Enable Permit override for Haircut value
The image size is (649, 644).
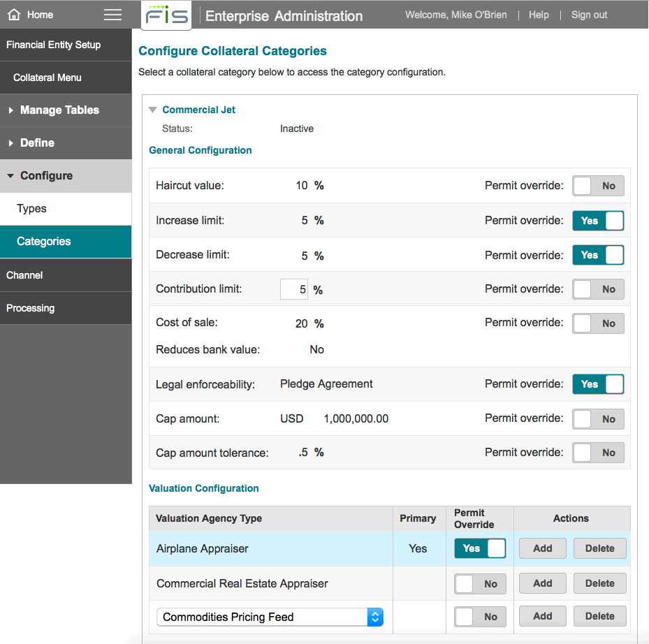coord(598,186)
